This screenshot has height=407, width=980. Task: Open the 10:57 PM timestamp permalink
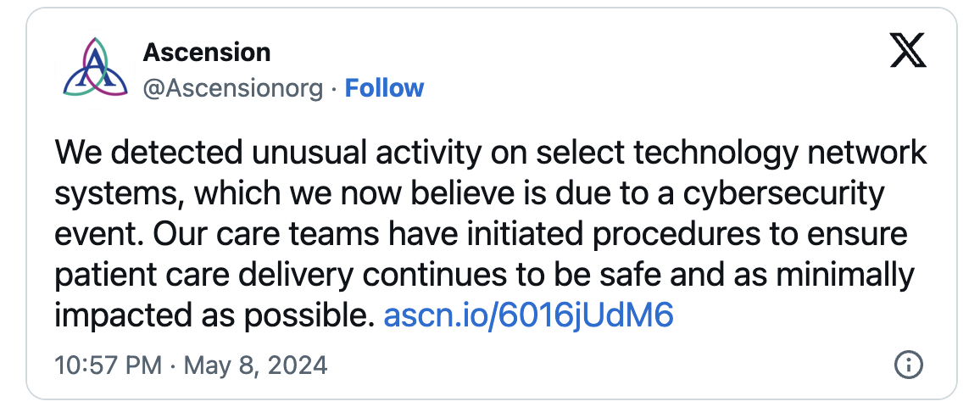(x=109, y=365)
